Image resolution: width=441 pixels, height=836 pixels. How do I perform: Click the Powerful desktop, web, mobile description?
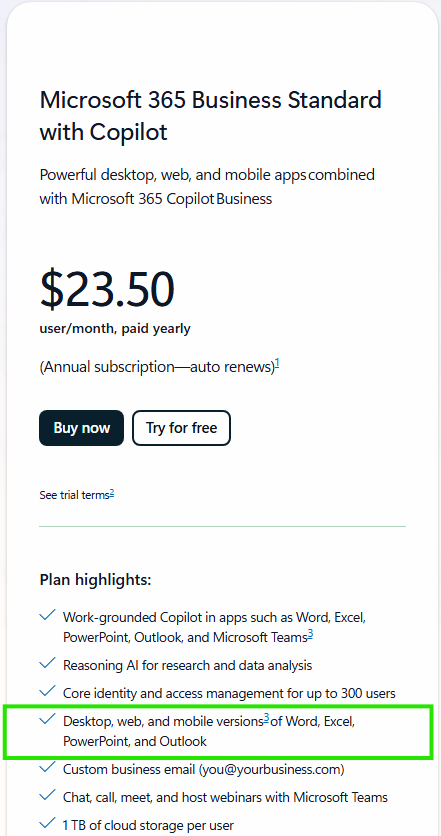(207, 187)
